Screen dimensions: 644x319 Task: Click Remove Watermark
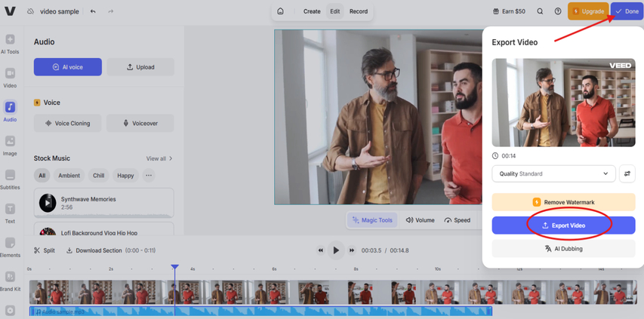coord(563,202)
